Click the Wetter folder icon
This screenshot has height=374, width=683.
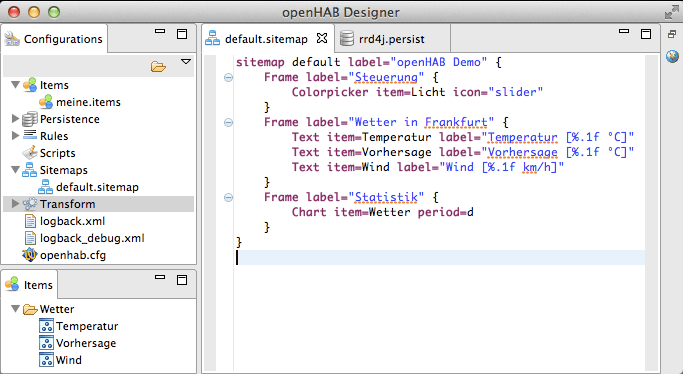(x=30, y=309)
